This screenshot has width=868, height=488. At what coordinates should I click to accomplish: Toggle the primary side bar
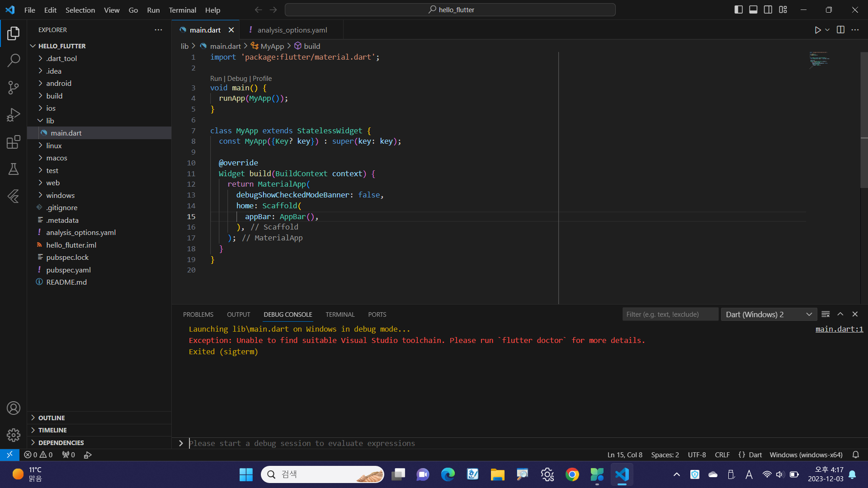(738, 9)
